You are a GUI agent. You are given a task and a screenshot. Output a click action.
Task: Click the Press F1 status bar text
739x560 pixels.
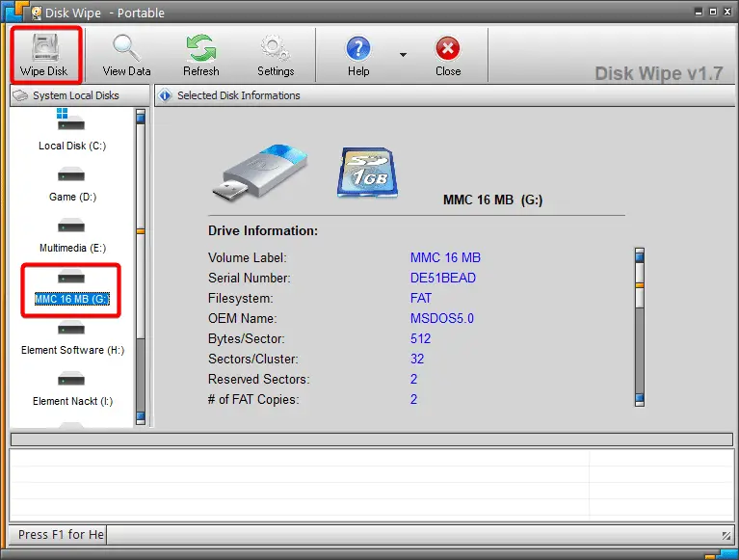click(61, 535)
